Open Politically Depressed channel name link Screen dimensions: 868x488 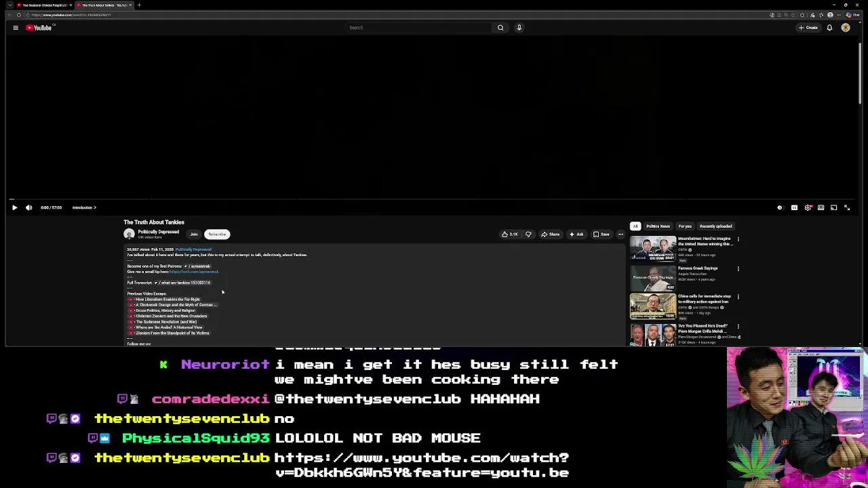click(158, 232)
